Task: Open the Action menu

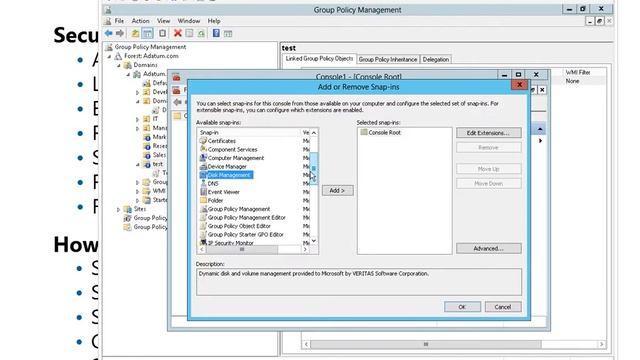Action: pyautogui.click(x=140, y=21)
